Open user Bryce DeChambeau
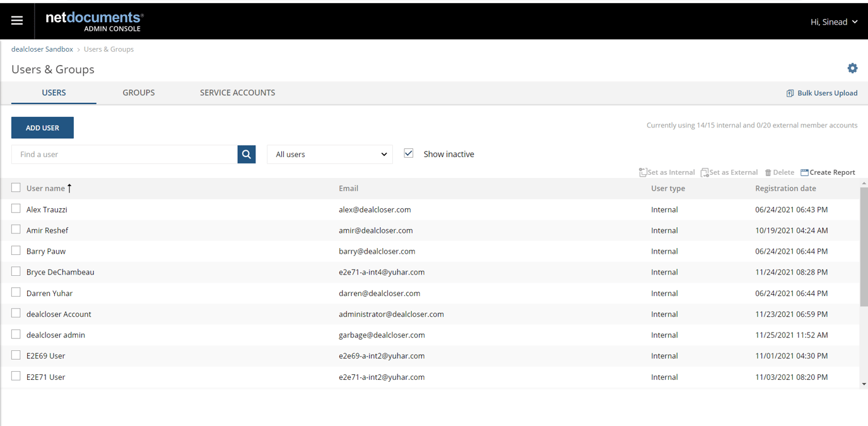868x426 pixels. (x=61, y=272)
